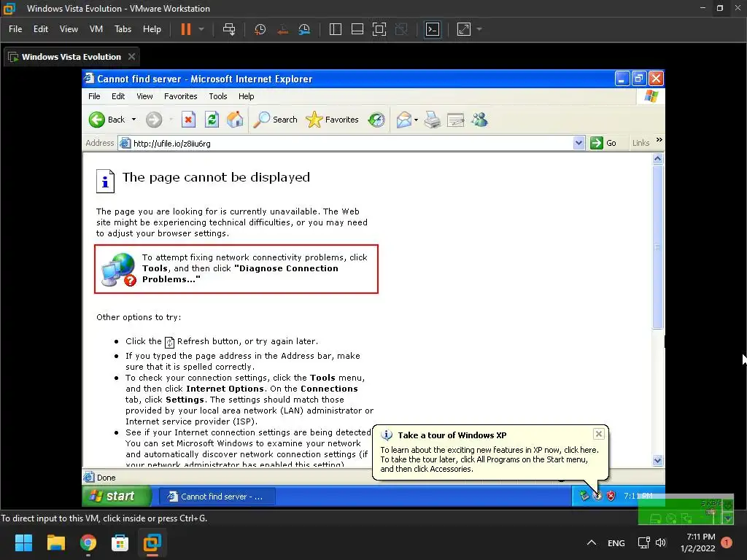Enter VMware full screen mode
747x560 pixels.
tap(379, 29)
